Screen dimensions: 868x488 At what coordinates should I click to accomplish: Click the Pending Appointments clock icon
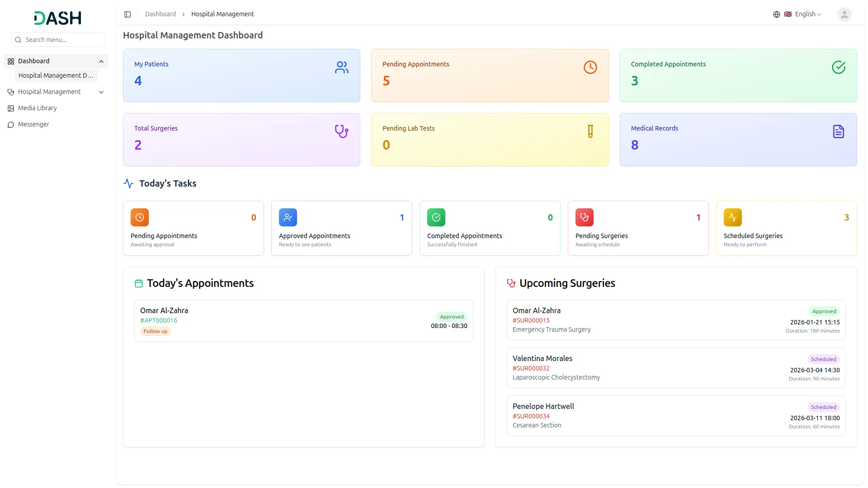point(590,67)
